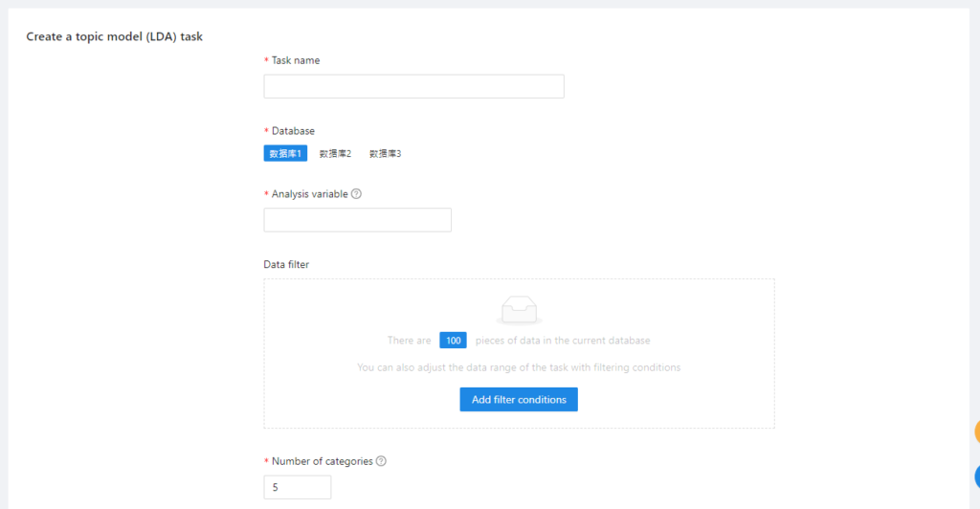
Task: Click the 'Create a topic model (LDA) task' heading
Action: 114,37
